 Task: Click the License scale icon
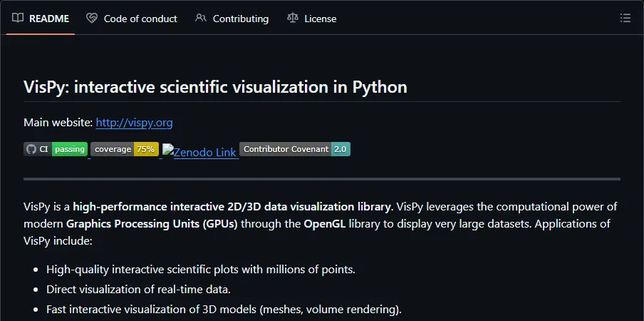(292, 18)
